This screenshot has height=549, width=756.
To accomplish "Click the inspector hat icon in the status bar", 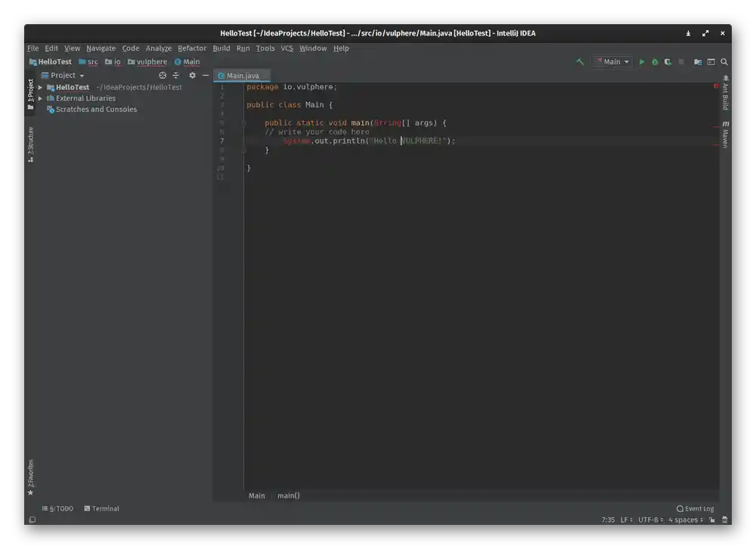I will point(725,520).
